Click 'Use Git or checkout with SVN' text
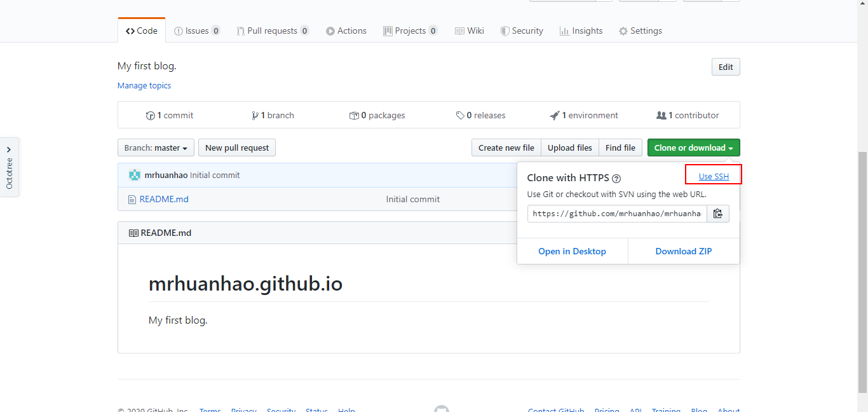This screenshot has height=412, width=868. coord(616,195)
